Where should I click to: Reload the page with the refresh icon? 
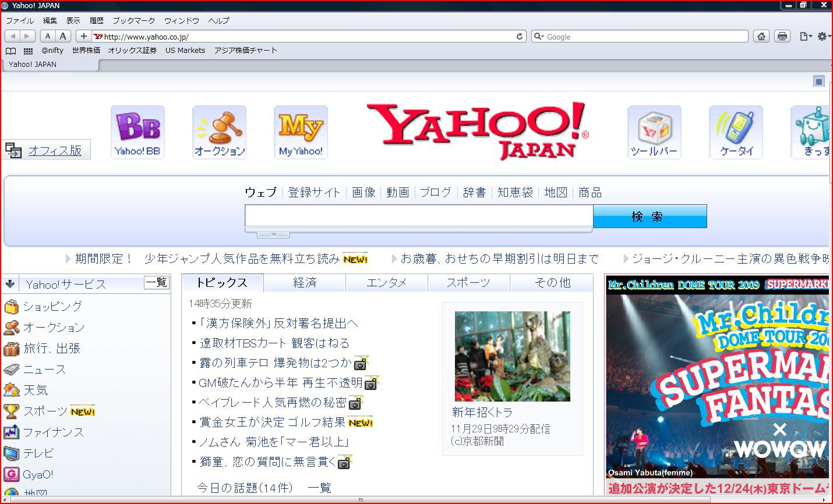[x=520, y=36]
